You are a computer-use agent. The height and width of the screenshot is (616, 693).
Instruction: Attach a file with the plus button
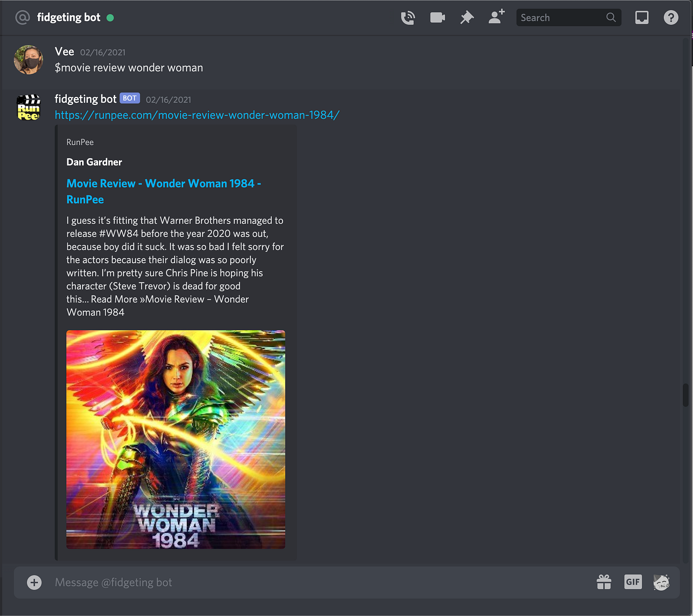(34, 582)
